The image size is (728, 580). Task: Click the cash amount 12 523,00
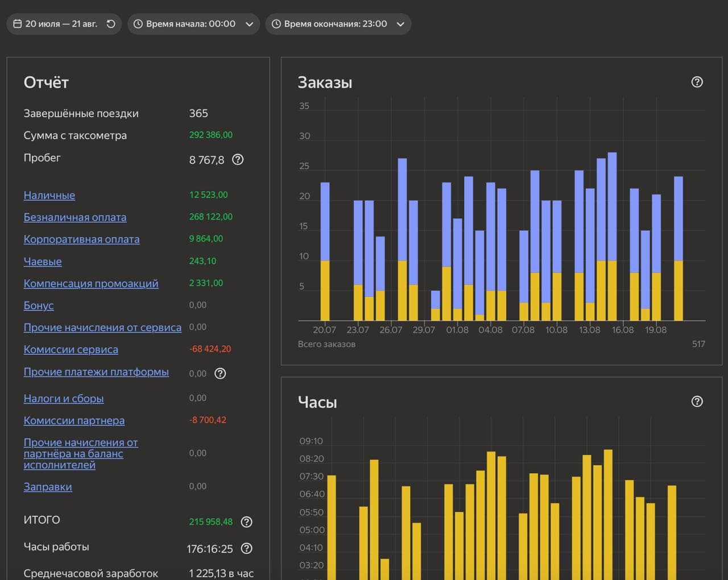point(208,194)
